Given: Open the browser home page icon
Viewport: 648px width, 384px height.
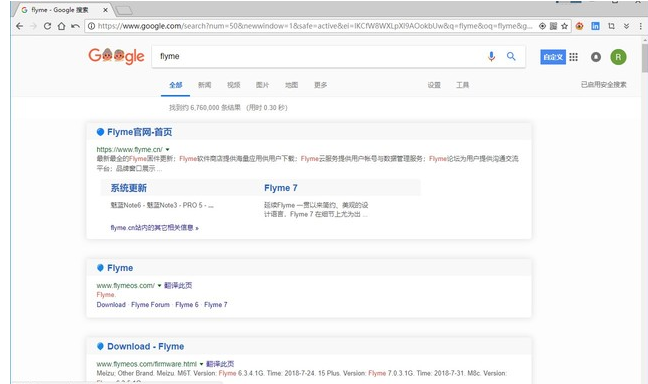Looking at the screenshot, I should coord(61,26).
